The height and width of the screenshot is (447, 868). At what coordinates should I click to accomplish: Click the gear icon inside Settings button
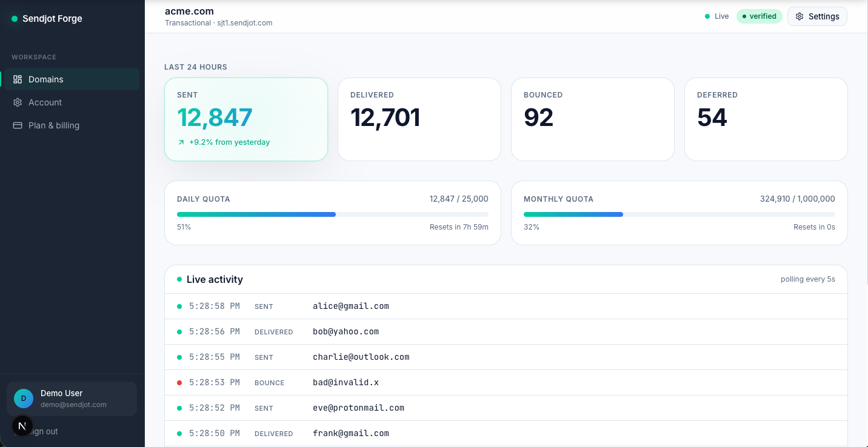[800, 16]
